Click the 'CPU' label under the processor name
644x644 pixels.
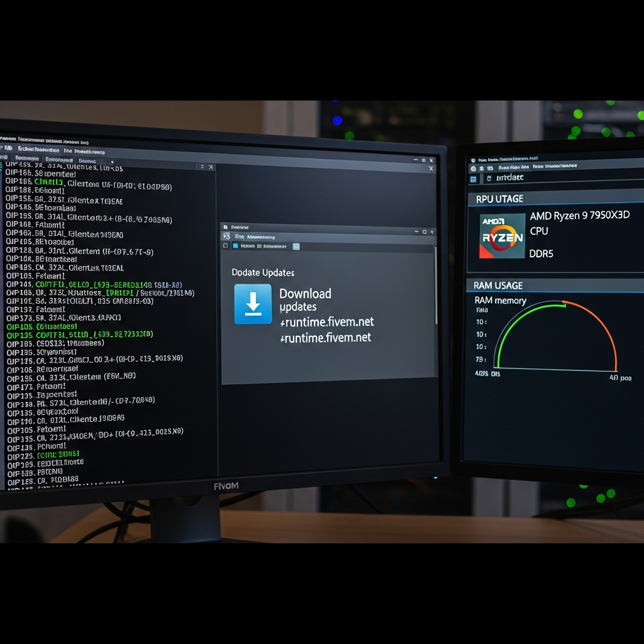(x=539, y=231)
